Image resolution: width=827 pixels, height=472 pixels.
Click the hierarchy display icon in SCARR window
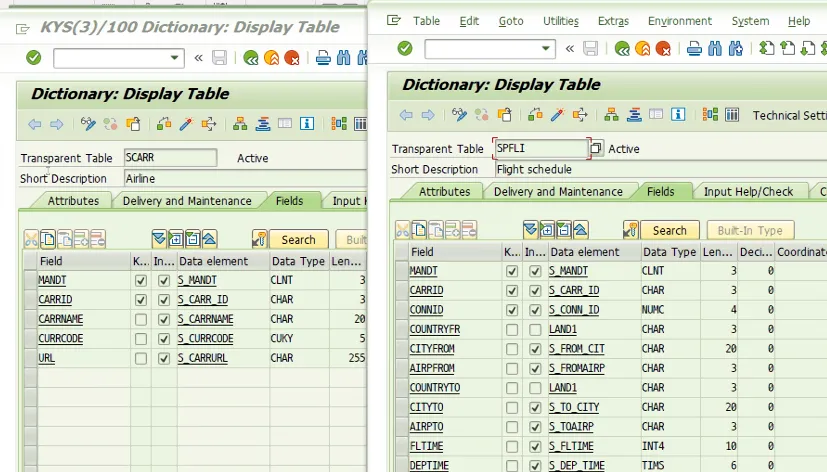click(240, 124)
